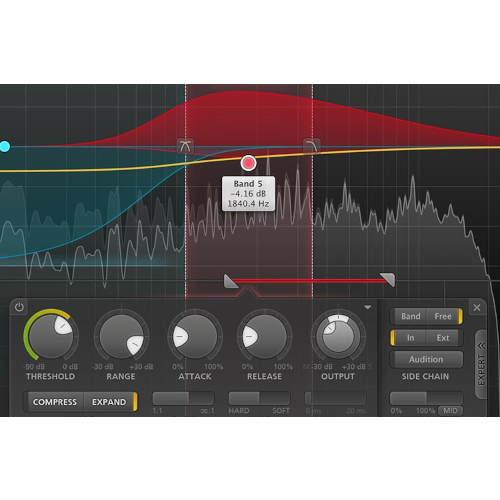Click the red side chain range bar
The height and width of the screenshot is (500, 500).
[x=309, y=281]
